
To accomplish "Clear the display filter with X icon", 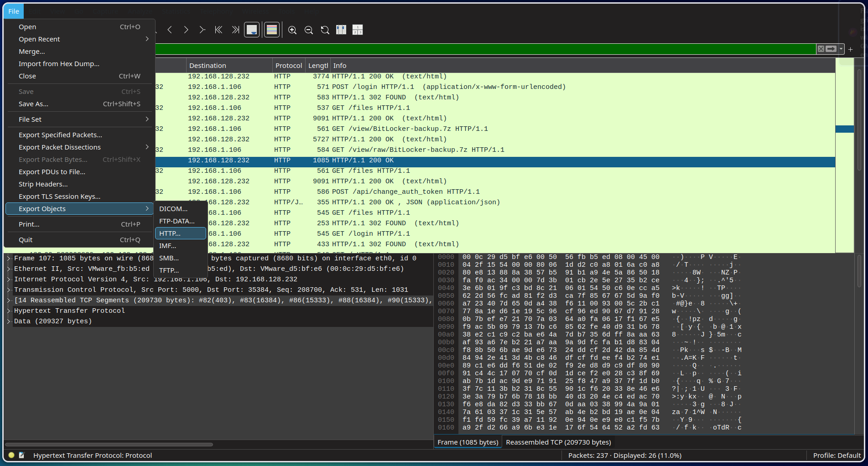I will pyautogui.click(x=821, y=49).
